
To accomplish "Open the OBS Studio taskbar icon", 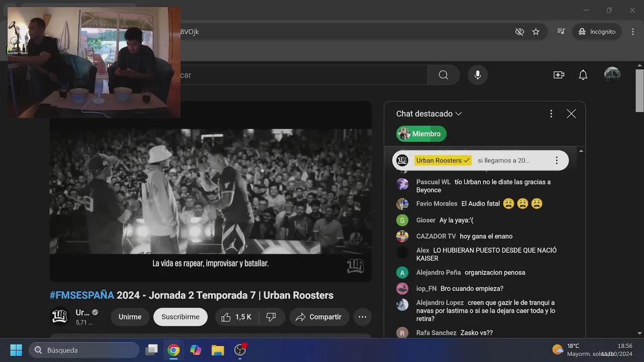I will click(240, 350).
